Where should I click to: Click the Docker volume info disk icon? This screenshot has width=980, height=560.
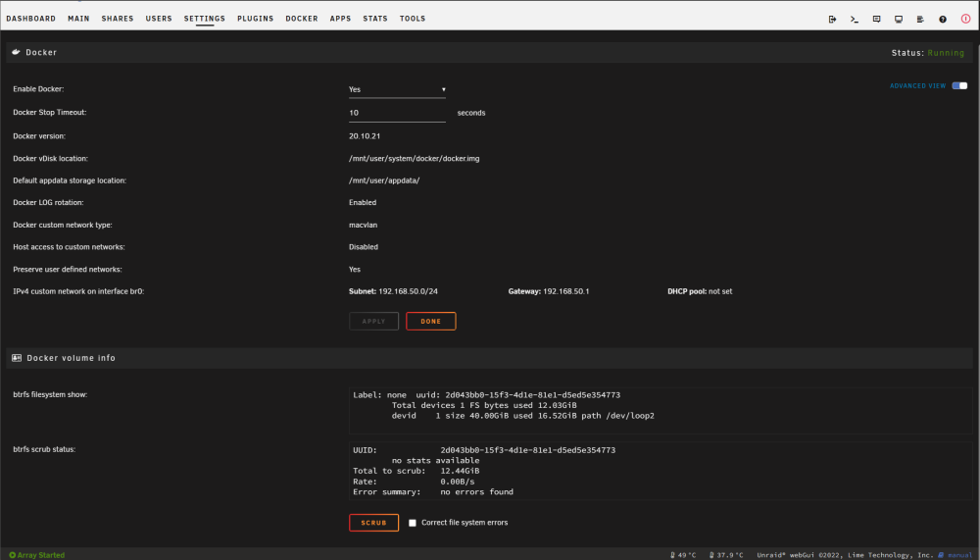point(17,358)
